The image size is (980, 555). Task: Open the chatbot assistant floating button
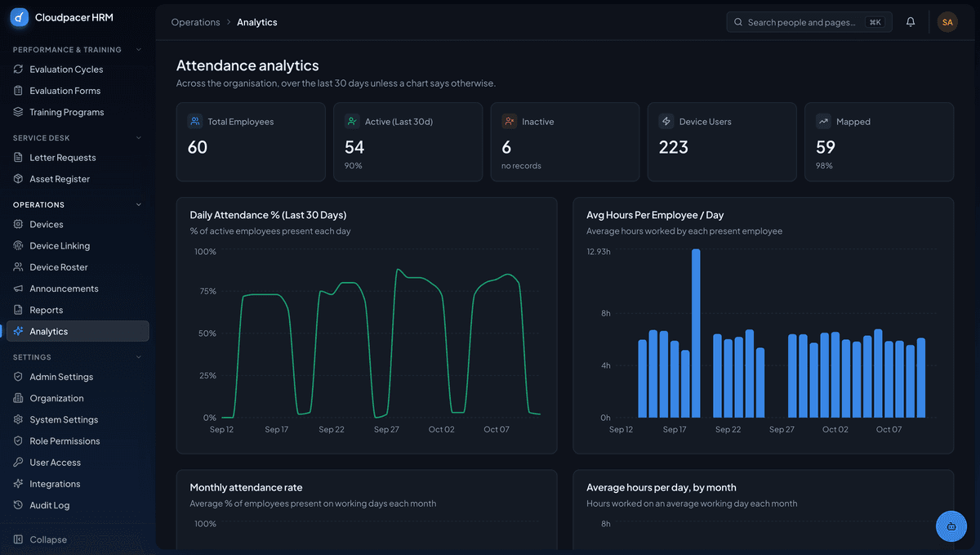coord(951,526)
